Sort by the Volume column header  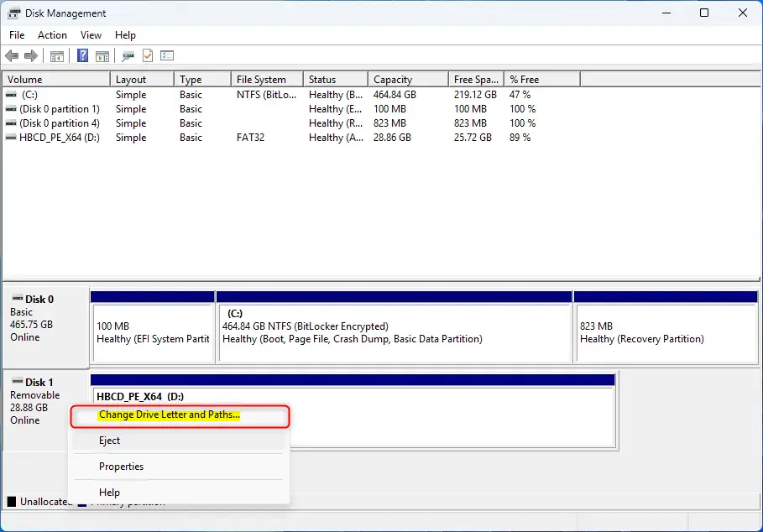coord(56,79)
